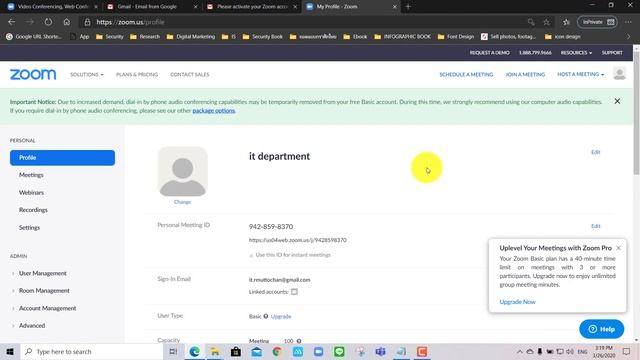The image size is (640, 360).
Task: Click the browser address bar
Action: pos(302,22)
